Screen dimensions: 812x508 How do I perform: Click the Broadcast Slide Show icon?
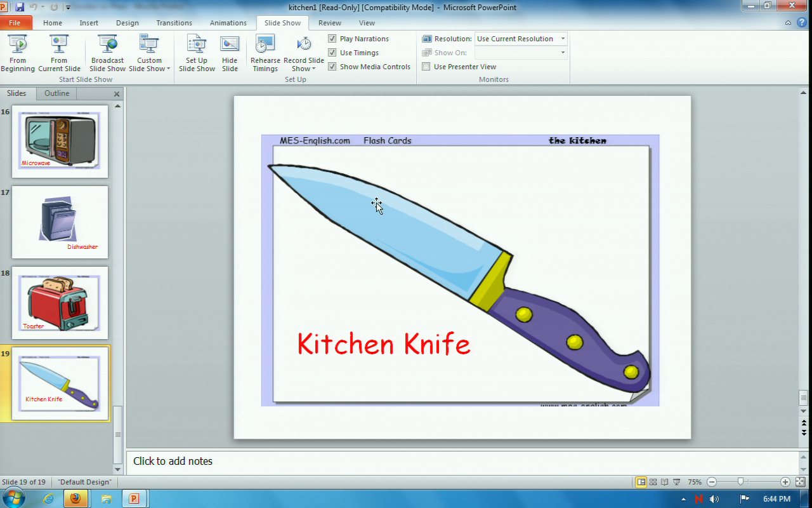(107, 53)
